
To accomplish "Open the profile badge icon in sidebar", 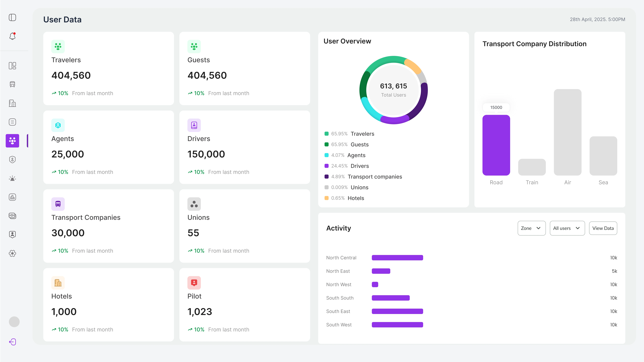I will coord(12,234).
